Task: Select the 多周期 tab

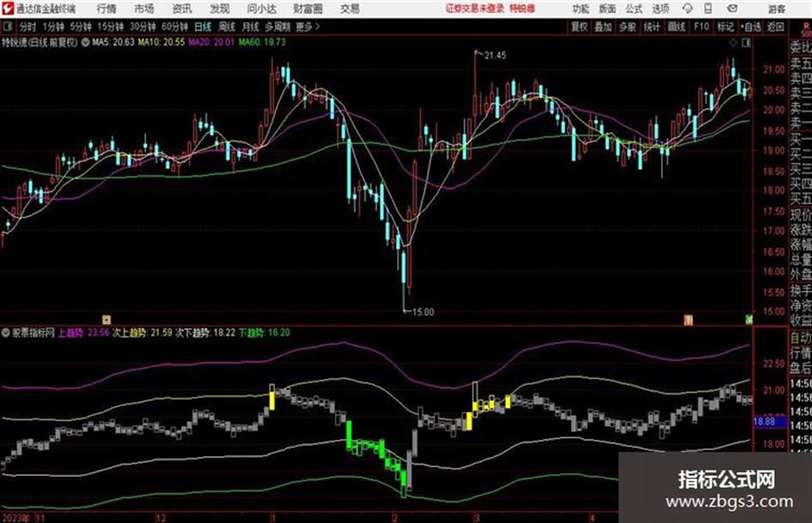Action: [x=278, y=27]
